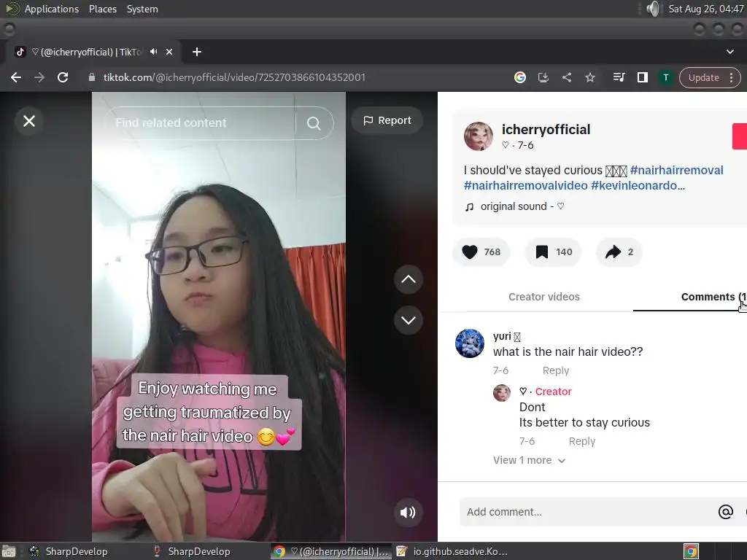Viewport: 747px width, 560px height.
Task: Reply to the Creator's comment
Action: point(581,441)
